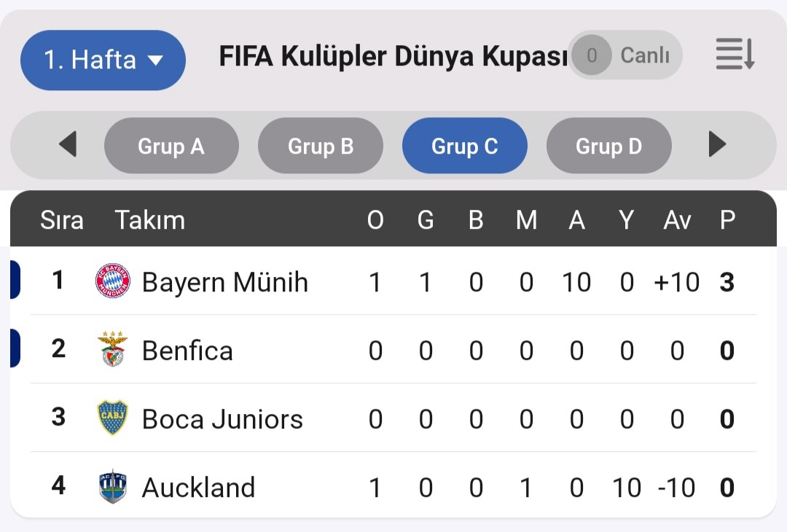Select the Grup C tab
The image size is (787, 532).
pyautogui.click(x=465, y=146)
